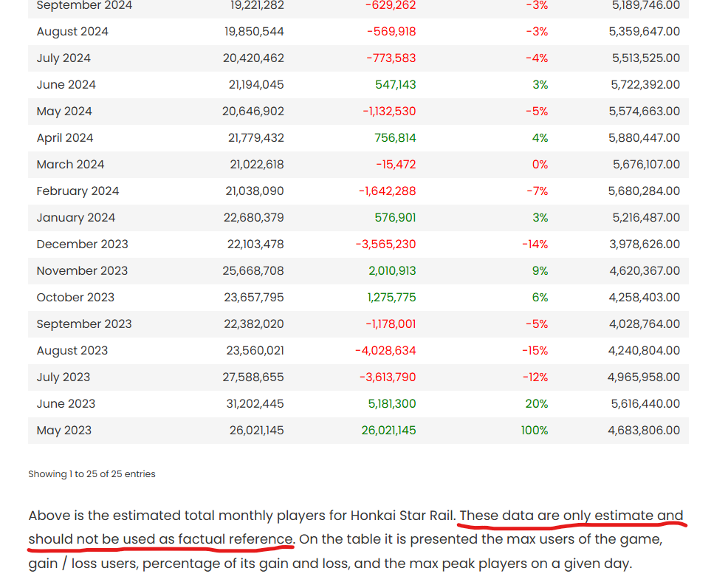728x585 pixels.
Task: Click the gain value 5,181,300
Action: point(392,404)
